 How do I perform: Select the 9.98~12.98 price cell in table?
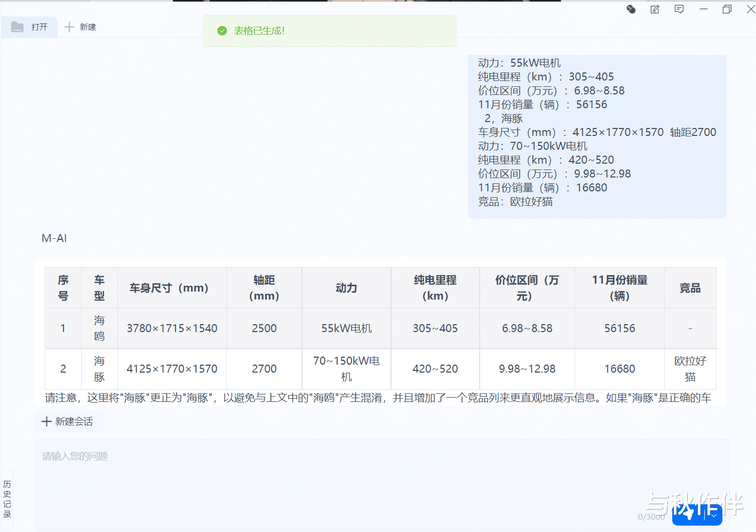(527, 369)
